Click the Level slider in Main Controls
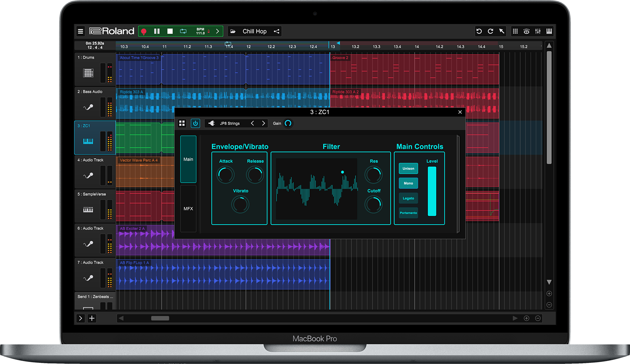Screen dimensions: 630x364 432,191
